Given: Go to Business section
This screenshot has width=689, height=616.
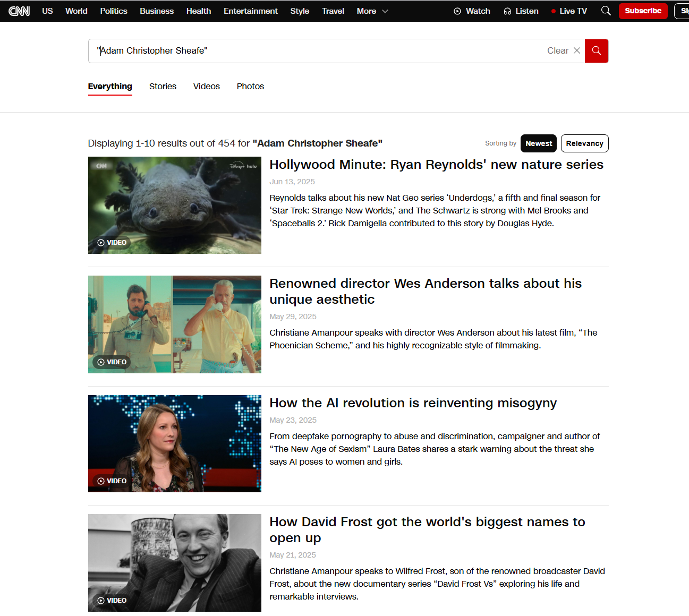Looking at the screenshot, I should [157, 11].
